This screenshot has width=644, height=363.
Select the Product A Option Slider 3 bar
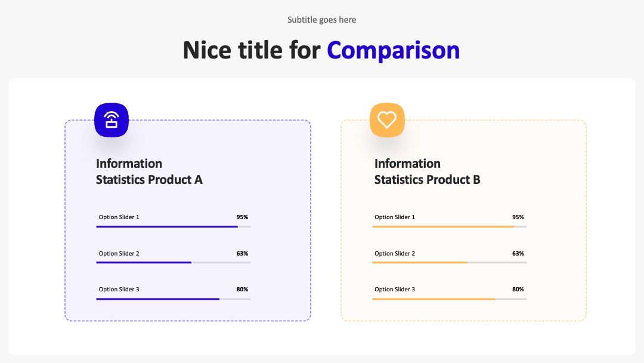(174, 299)
